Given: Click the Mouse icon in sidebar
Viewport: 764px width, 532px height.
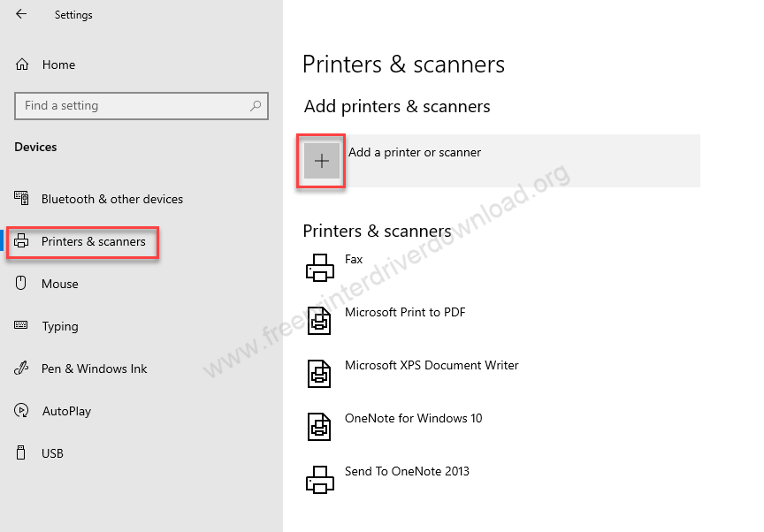Looking at the screenshot, I should pos(21,283).
